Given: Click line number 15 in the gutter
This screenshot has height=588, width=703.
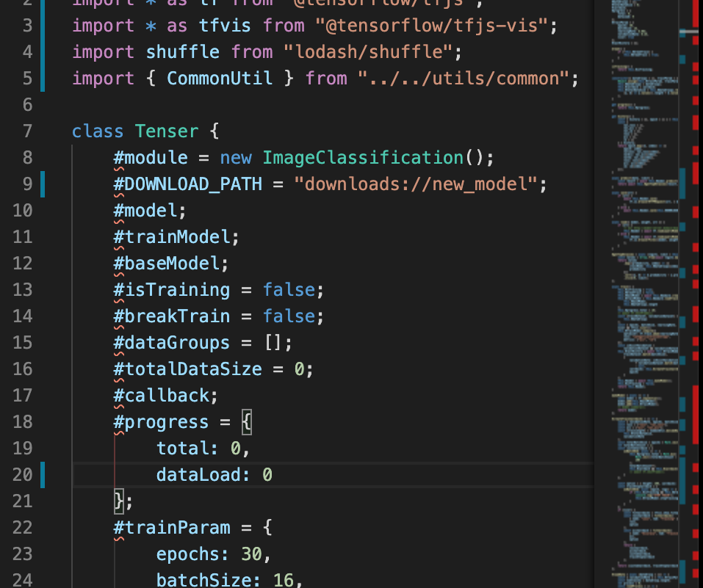Looking at the screenshot, I should coord(23,342).
